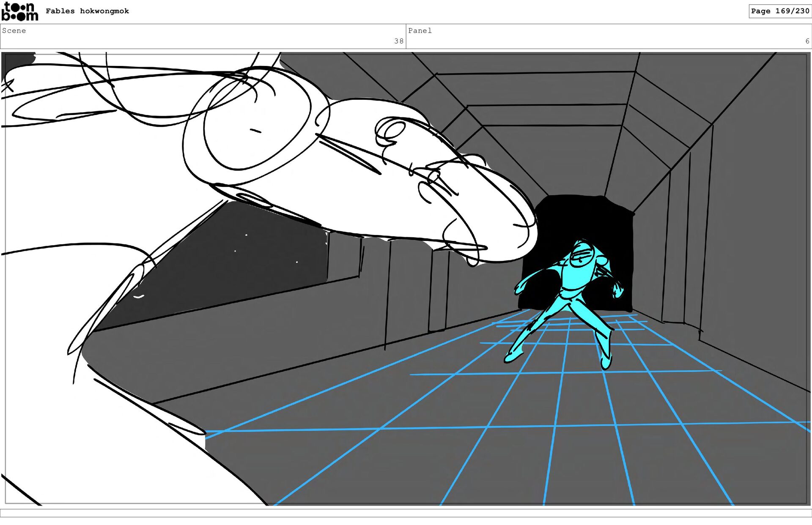The height and width of the screenshot is (525, 812).
Task: Click the 'Panel' header label
Action: (x=420, y=30)
